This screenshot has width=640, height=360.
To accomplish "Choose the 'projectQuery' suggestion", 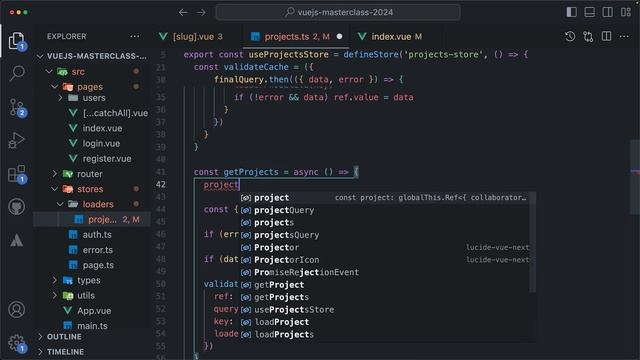I will [x=384, y=210].
